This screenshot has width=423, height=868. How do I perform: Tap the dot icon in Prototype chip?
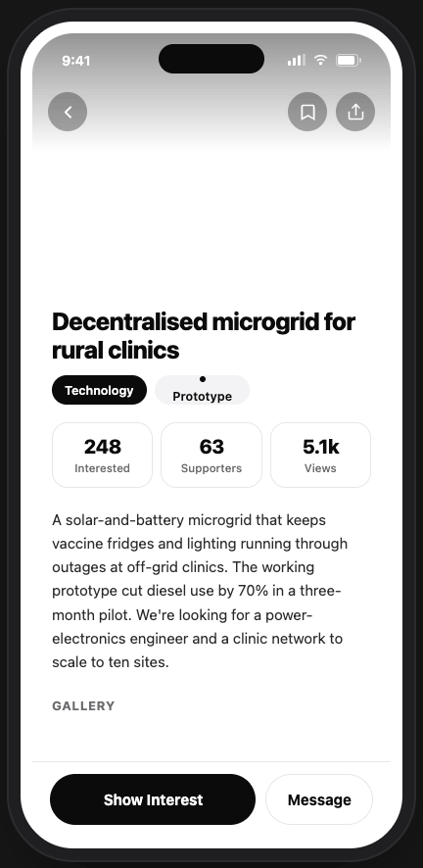pyautogui.click(x=203, y=379)
